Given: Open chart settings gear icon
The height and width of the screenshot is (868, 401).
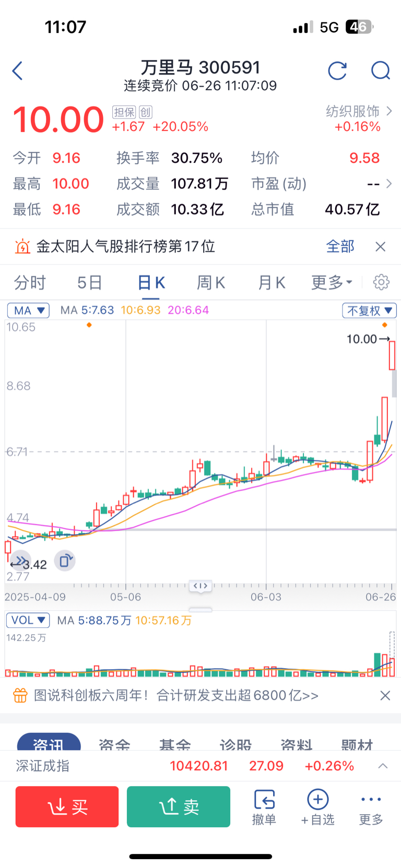Looking at the screenshot, I should coord(381,282).
